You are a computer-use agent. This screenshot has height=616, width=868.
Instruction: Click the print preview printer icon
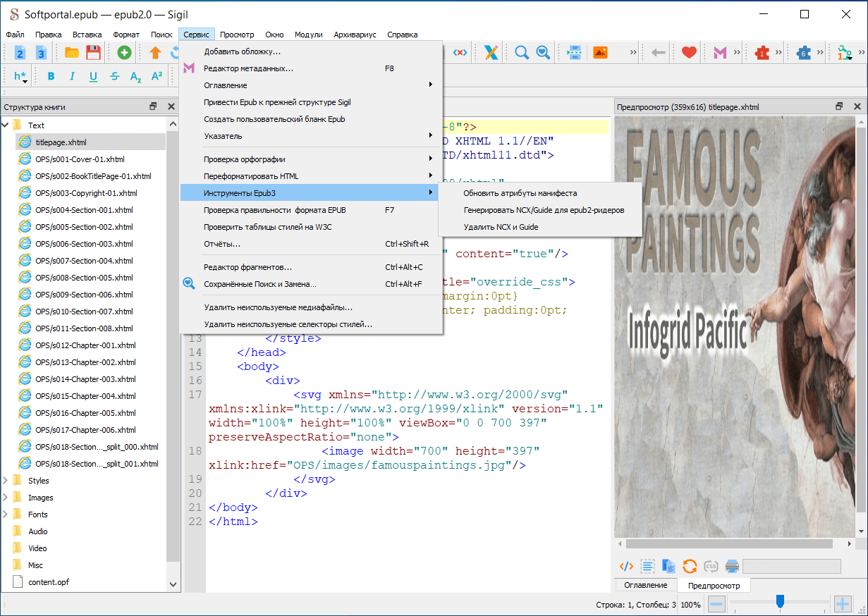732,566
